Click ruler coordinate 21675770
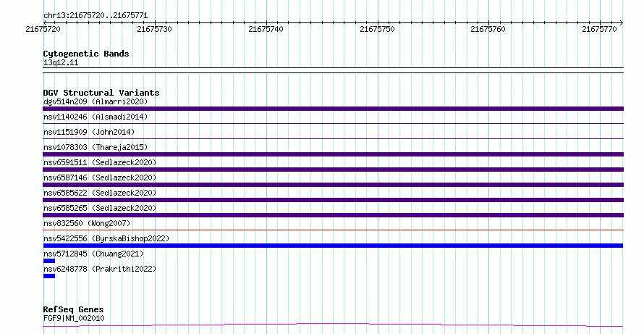The height and width of the screenshot is (334, 644). click(x=599, y=29)
